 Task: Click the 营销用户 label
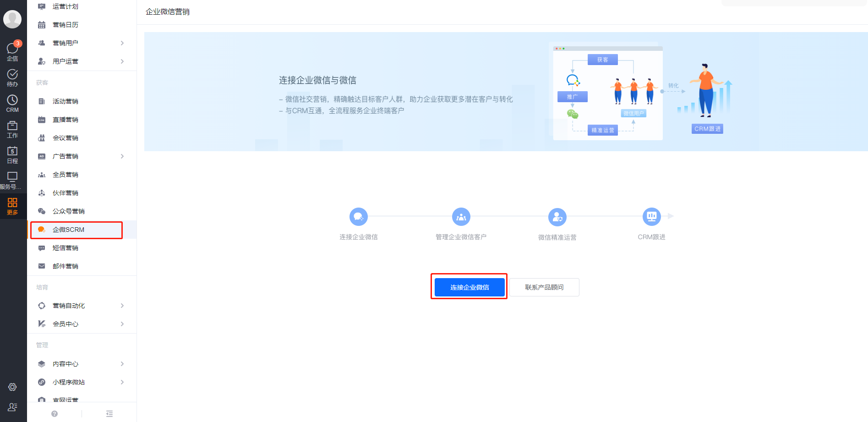pos(66,43)
